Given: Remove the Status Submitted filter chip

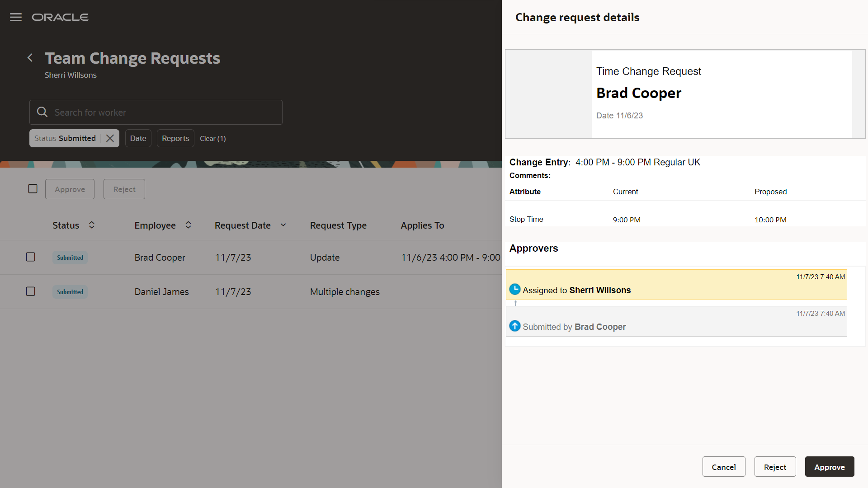Looking at the screenshot, I should pyautogui.click(x=110, y=138).
